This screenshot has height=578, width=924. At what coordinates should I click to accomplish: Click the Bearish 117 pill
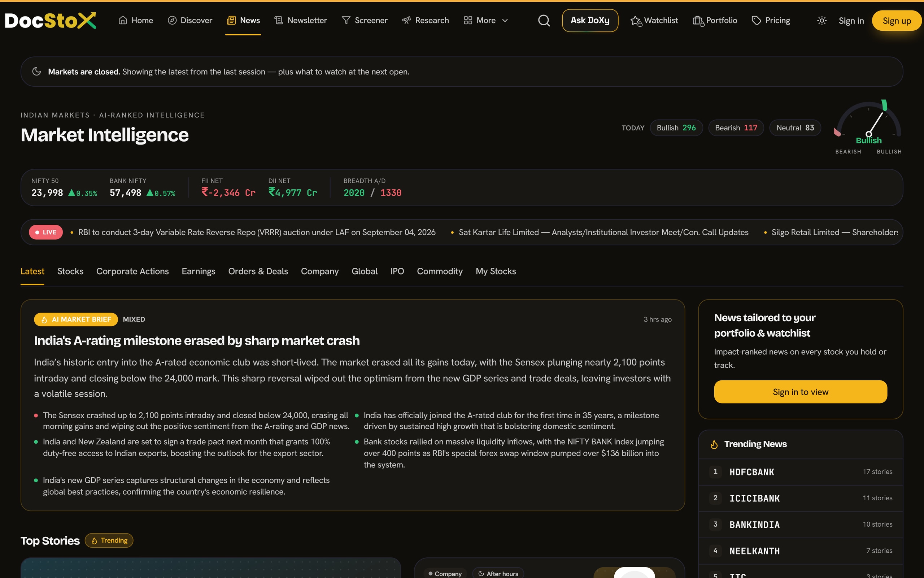(x=736, y=128)
